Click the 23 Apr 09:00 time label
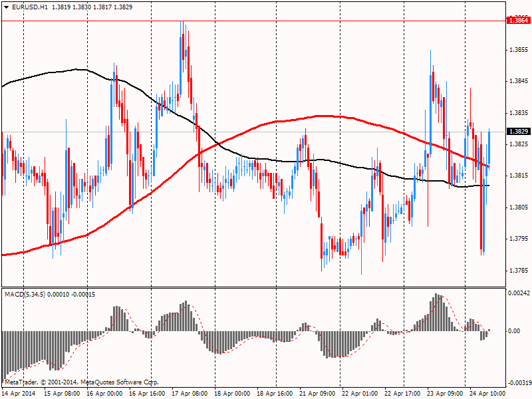Screen dimensions: 532x399 pyautogui.click(x=444, y=394)
